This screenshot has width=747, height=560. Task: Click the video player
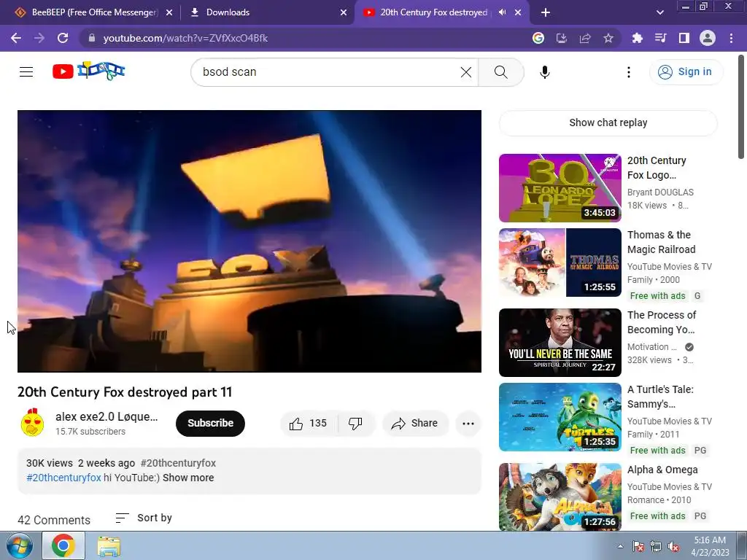[249, 241]
